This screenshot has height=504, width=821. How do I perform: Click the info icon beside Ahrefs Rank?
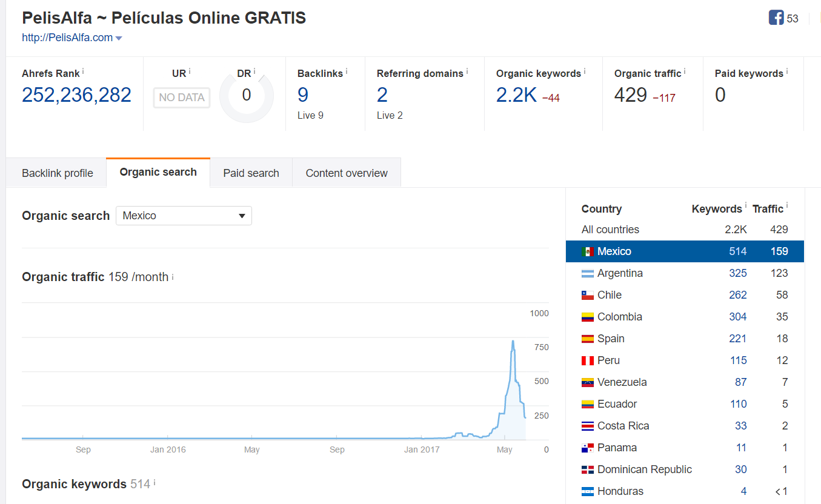[x=83, y=71]
